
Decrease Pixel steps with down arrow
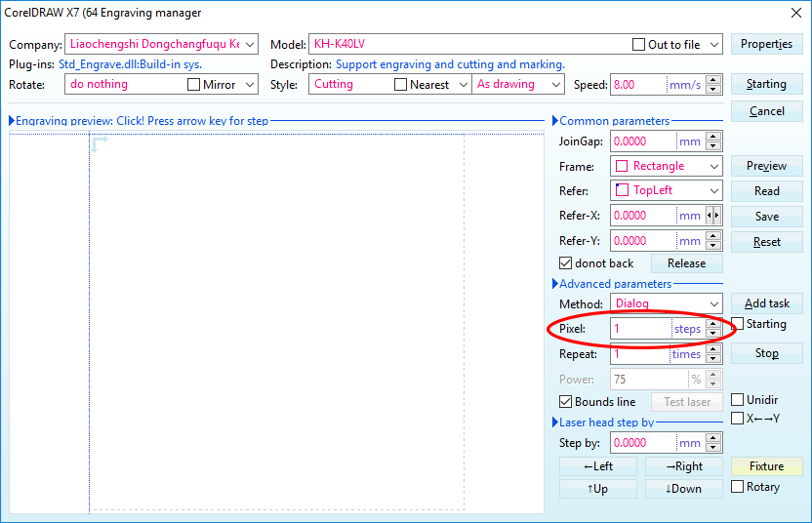click(x=712, y=334)
